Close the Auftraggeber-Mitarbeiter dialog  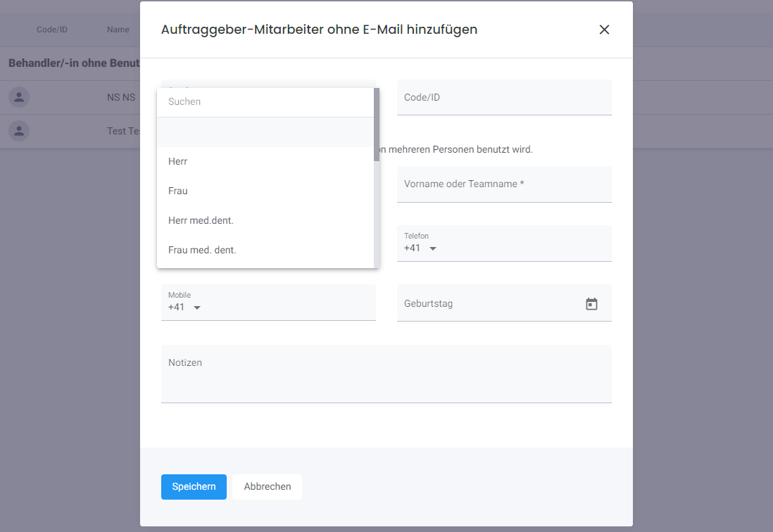tap(604, 30)
